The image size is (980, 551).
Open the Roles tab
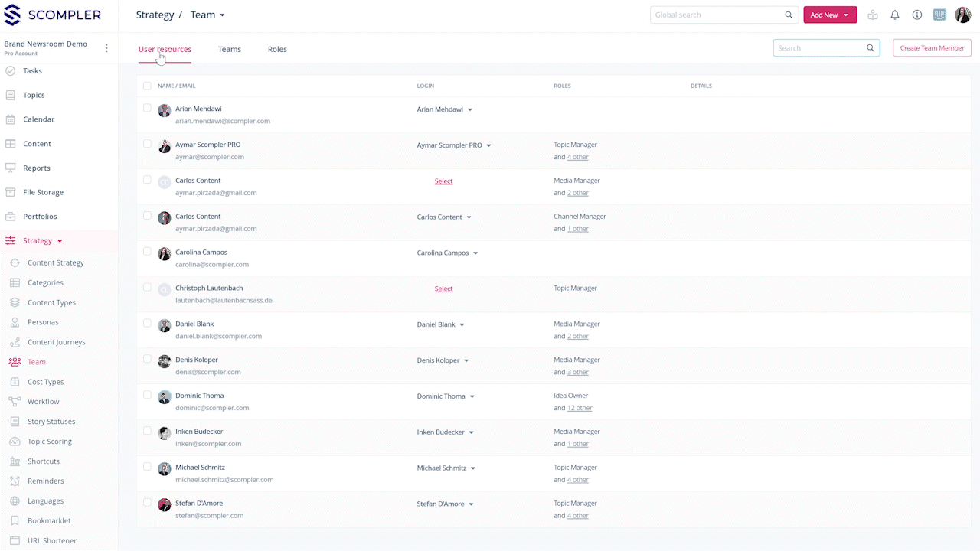[x=277, y=49]
